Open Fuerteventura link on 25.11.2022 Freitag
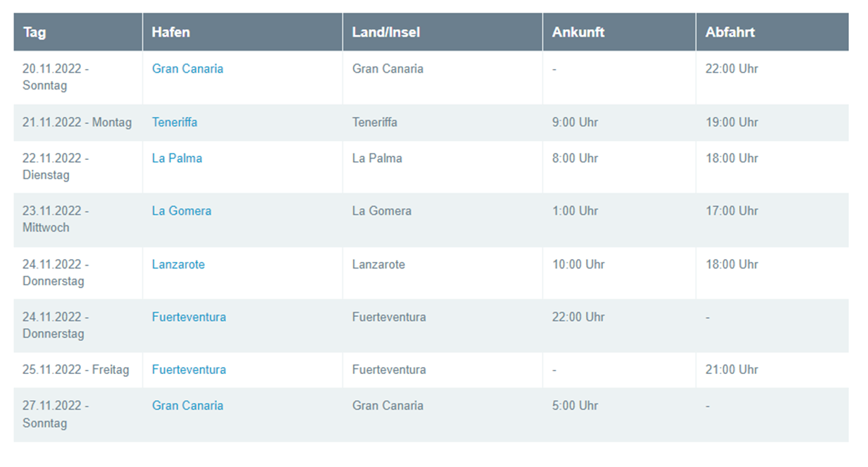The height and width of the screenshot is (467, 868). [x=189, y=370]
